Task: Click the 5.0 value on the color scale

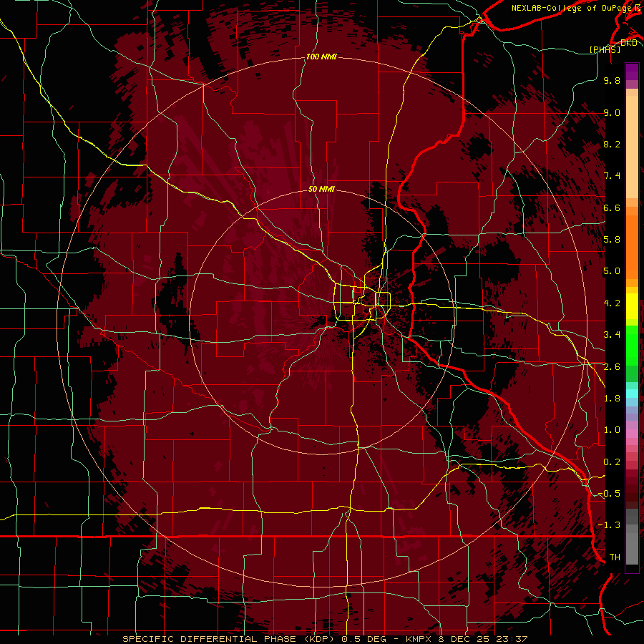Action: [x=612, y=271]
